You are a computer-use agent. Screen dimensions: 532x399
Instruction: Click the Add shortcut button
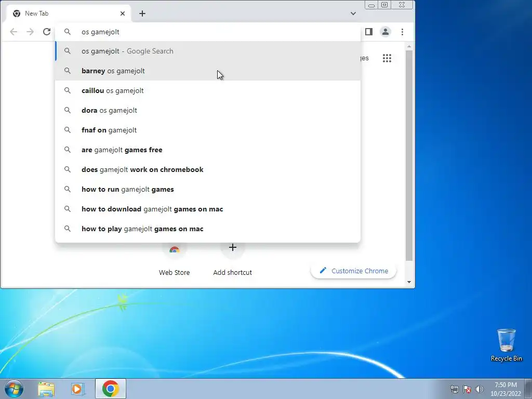(x=232, y=260)
